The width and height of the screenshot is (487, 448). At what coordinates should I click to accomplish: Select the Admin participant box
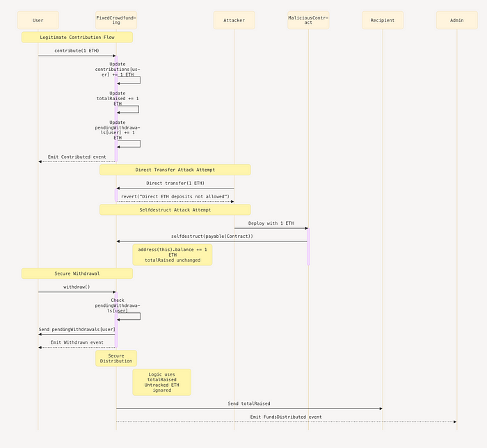click(457, 20)
